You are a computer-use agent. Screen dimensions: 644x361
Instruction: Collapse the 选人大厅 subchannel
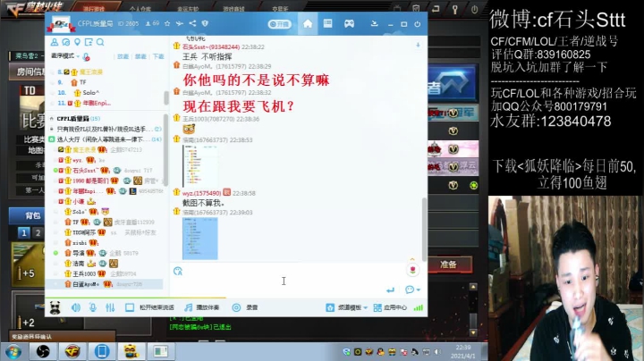click(51, 139)
